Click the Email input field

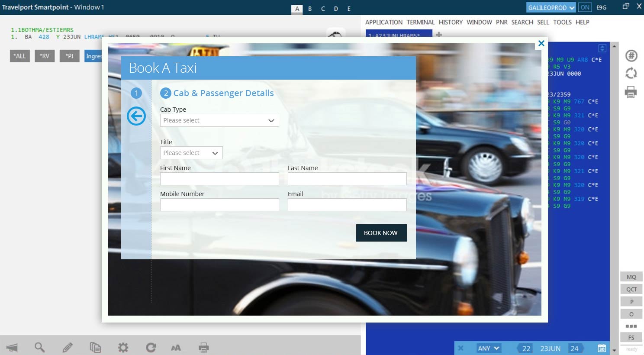coord(347,205)
